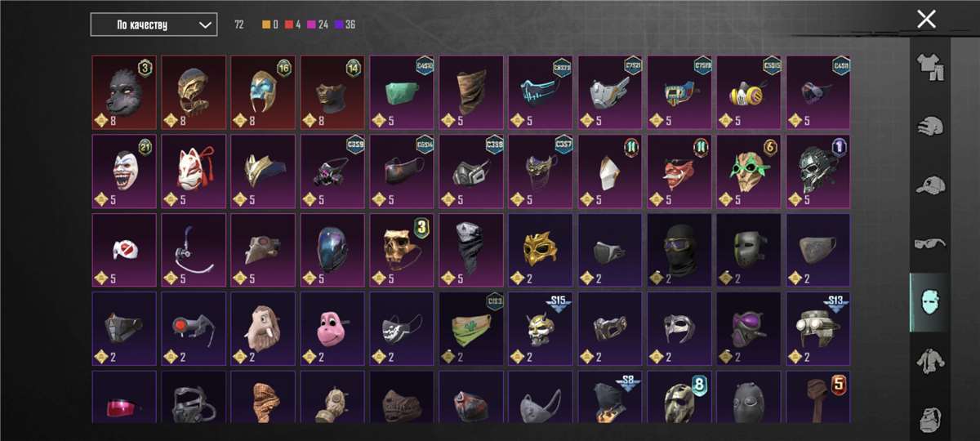The height and width of the screenshot is (441, 980).
Task: Expand sort options via dropdown chevron
Action: (x=204, y=24)
